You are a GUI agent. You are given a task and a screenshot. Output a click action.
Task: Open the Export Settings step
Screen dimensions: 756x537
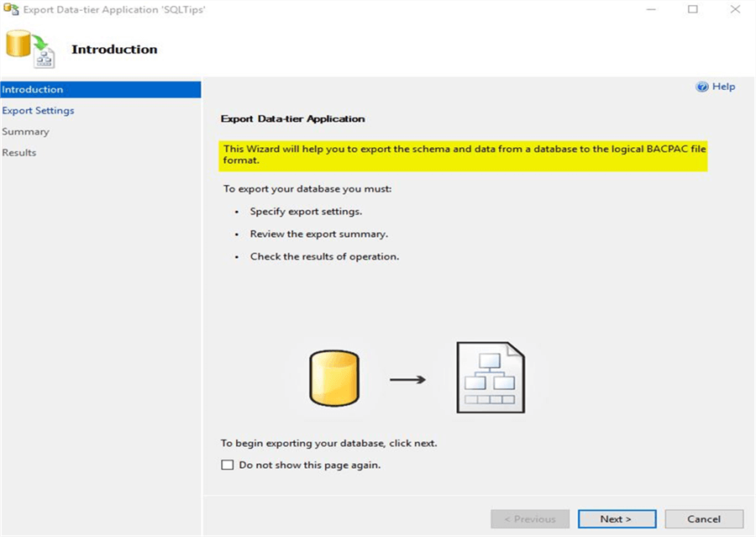(38, 110)
